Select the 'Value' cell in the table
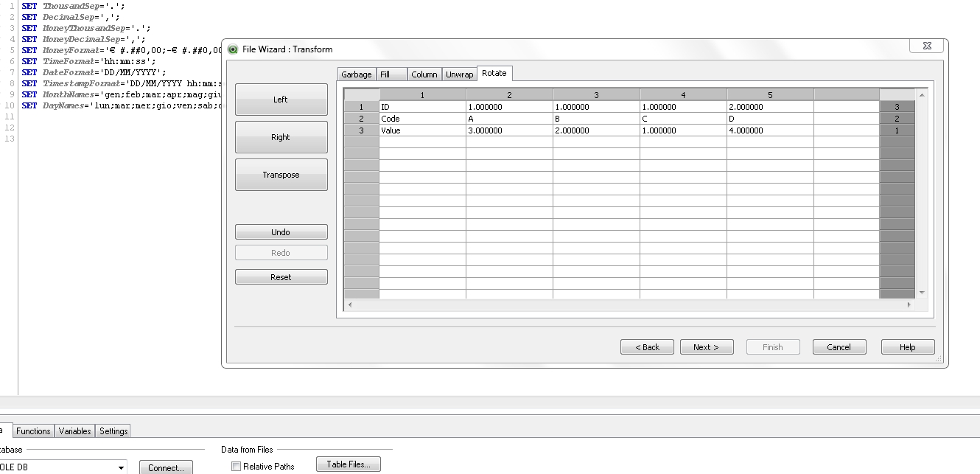Viewport: 980px width, 474px height. coord(422,130)
